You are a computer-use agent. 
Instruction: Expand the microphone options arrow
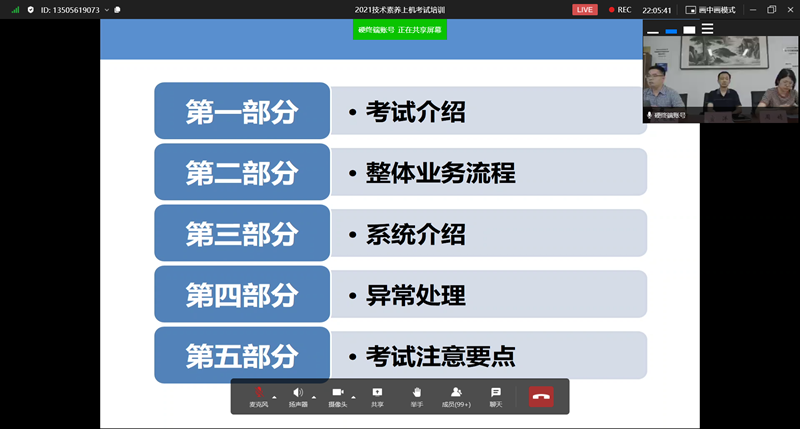274,397
